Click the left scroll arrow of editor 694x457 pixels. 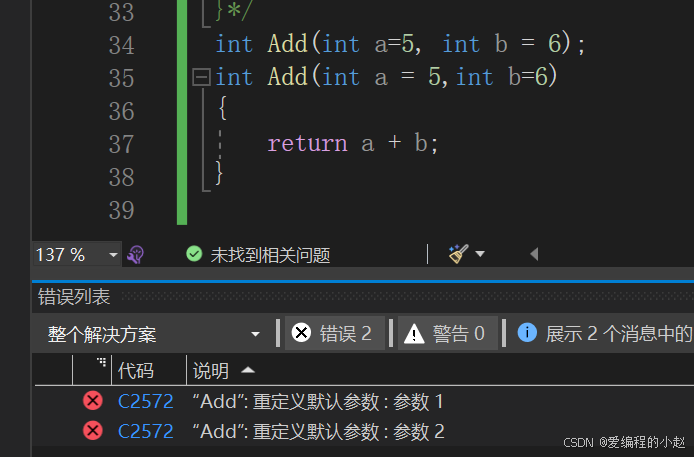point(534,254)
